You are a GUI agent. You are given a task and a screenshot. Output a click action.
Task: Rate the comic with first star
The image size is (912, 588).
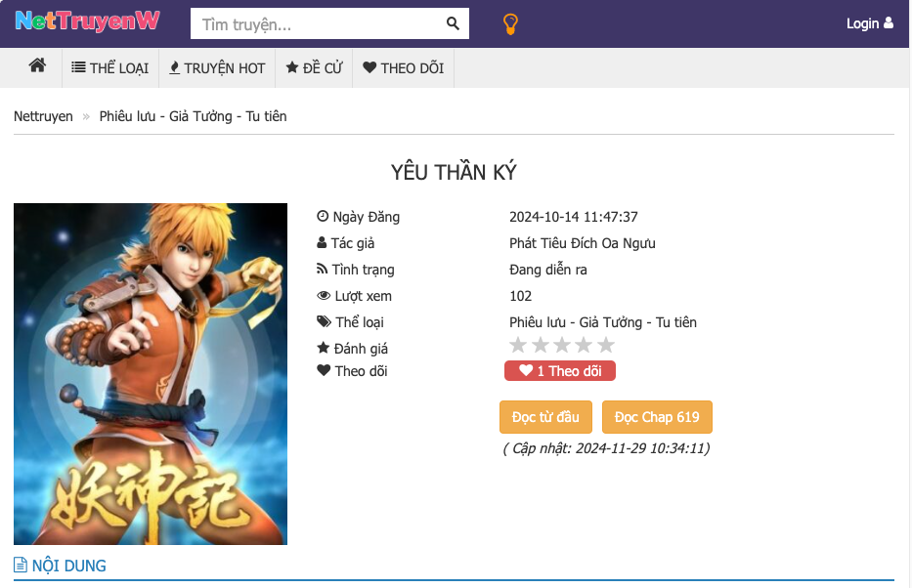518,345
